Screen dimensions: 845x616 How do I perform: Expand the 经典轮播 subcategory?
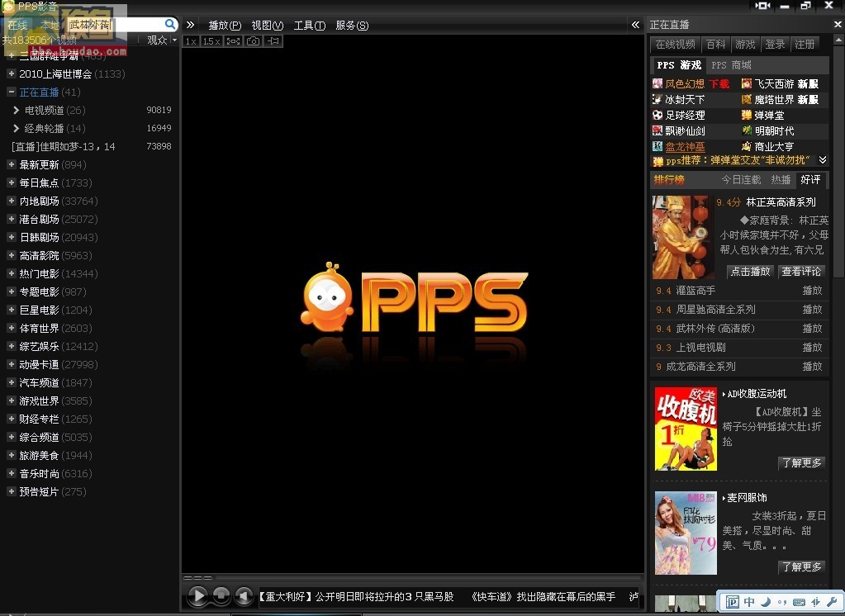click(16, 128)
